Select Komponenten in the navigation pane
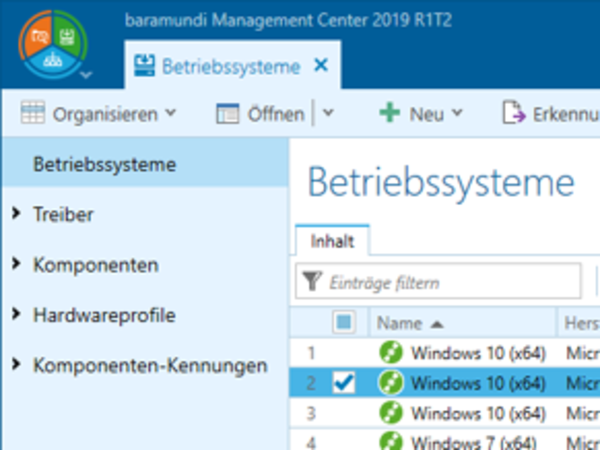600x450 pixels. 96,265
